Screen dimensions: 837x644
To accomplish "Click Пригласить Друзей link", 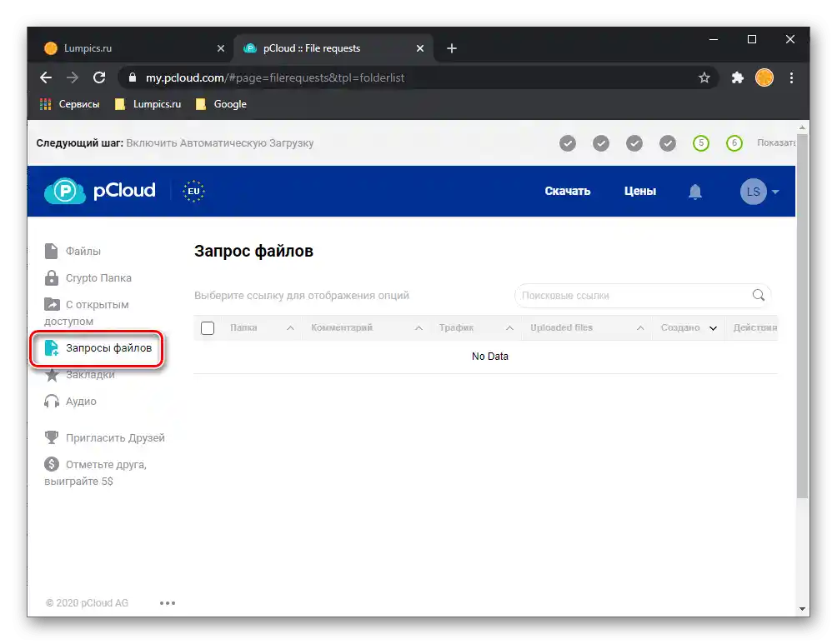I will click(105, 437).
